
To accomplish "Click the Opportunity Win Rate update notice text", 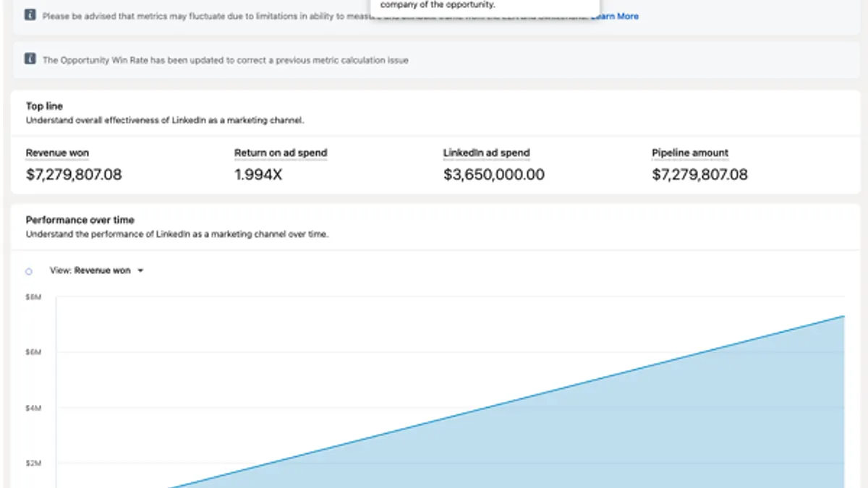I will 225,60.
